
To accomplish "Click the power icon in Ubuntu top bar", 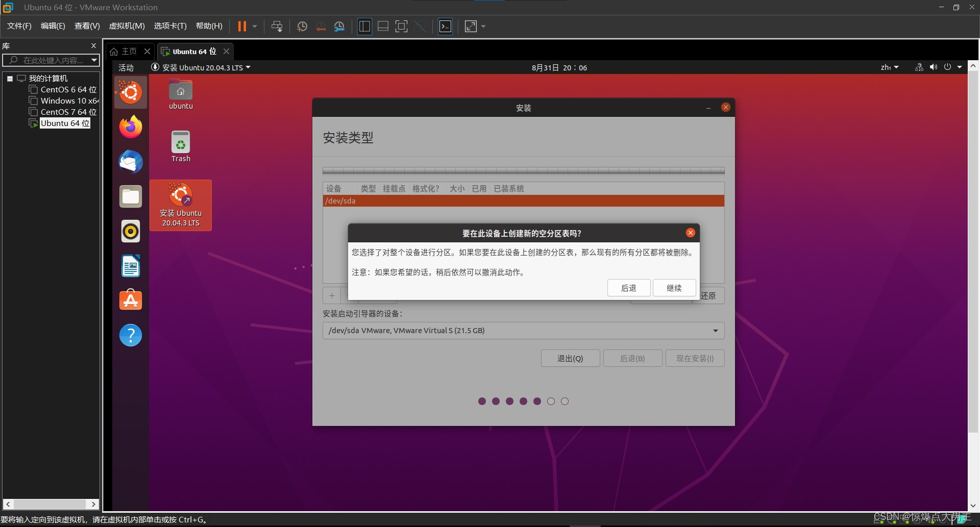I will 948,67.
